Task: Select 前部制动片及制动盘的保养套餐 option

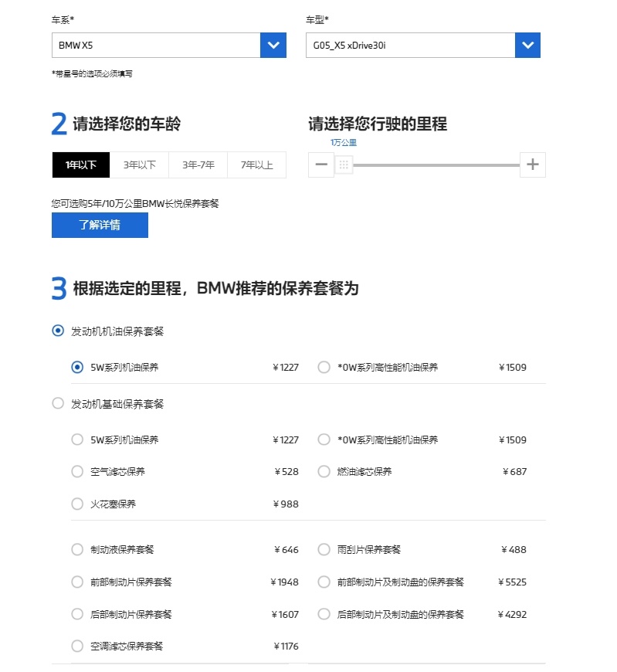Action: (324, 582)
